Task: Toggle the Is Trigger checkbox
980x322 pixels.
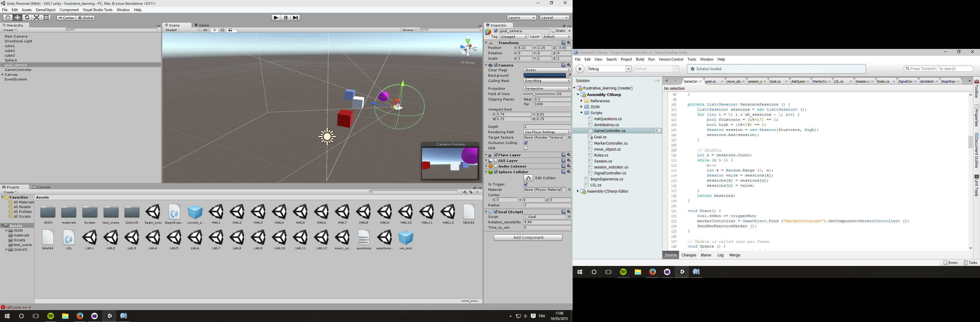Action: tap(526, 184)
